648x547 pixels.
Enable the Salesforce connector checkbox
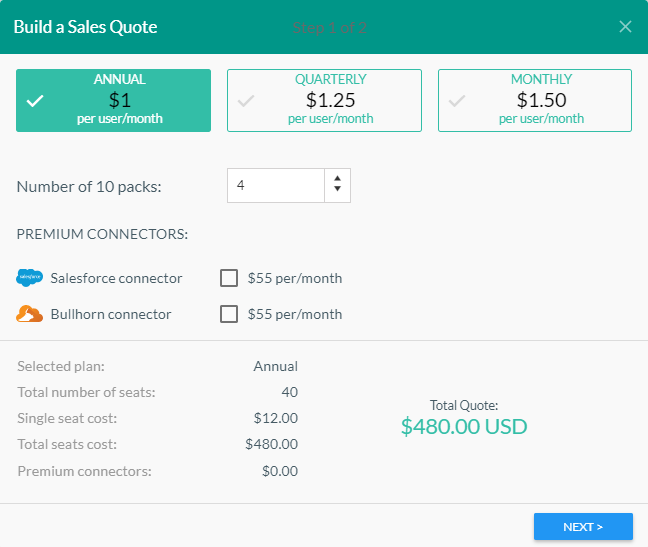229,278
